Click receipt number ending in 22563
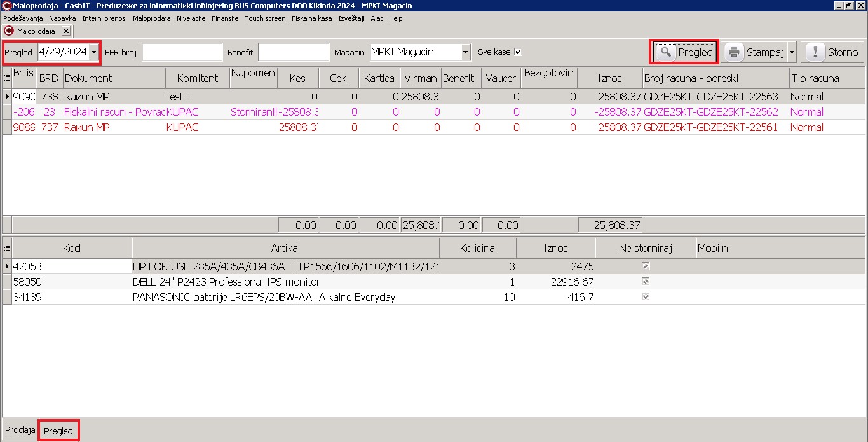The height and width of the screenshot is (442, 868). 715,97
